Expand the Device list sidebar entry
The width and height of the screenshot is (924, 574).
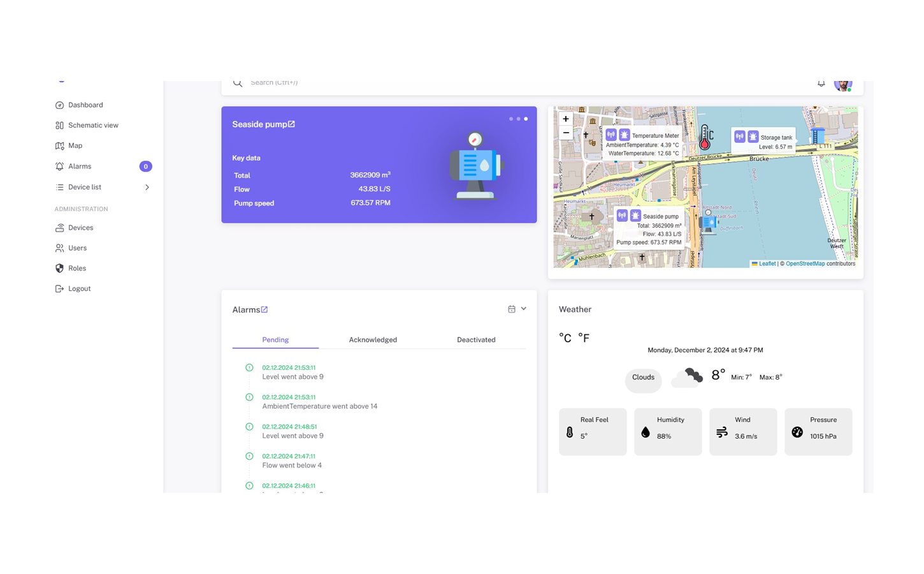(x=147, y=187)
